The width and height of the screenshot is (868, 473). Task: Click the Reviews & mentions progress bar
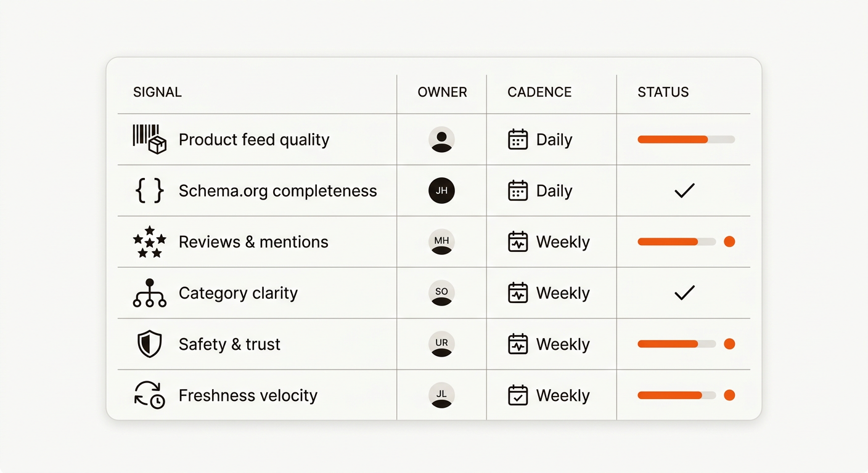coord(677,242)
